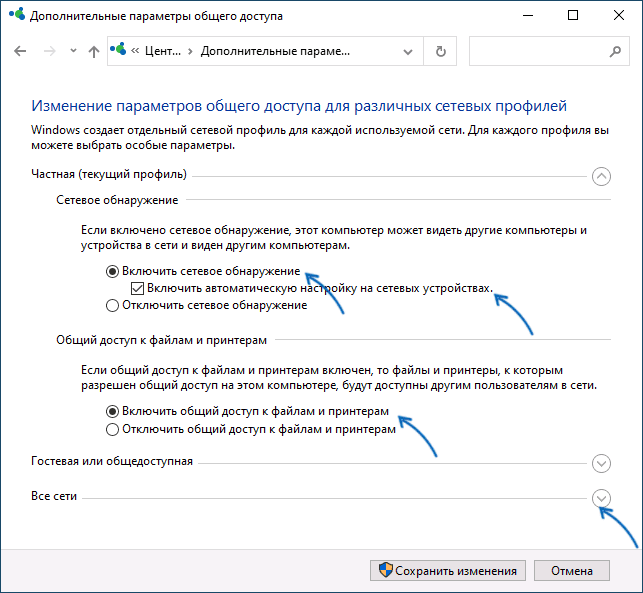
Task: Select the "Цент..." breadcrumb segment
Action: (163, 51)
